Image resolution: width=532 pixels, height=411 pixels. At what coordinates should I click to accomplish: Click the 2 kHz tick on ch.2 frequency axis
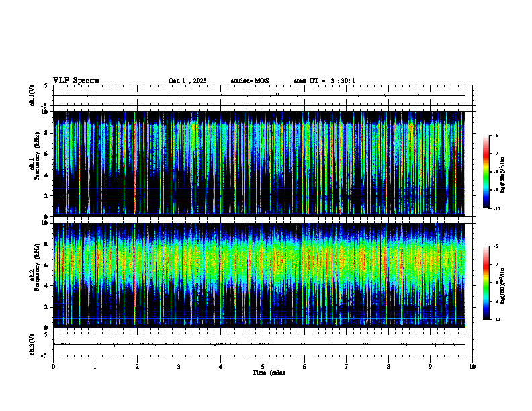click(x=48, y=307)
